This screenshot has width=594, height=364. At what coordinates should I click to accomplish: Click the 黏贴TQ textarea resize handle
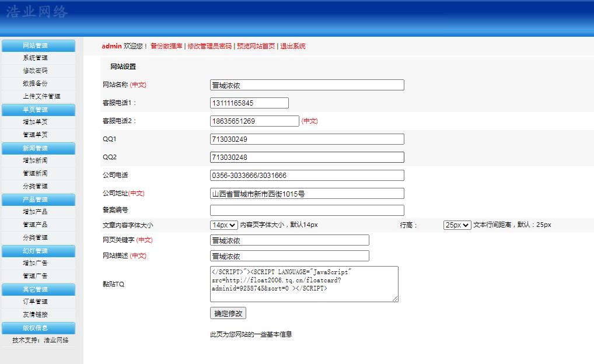[x=395, y=299]
